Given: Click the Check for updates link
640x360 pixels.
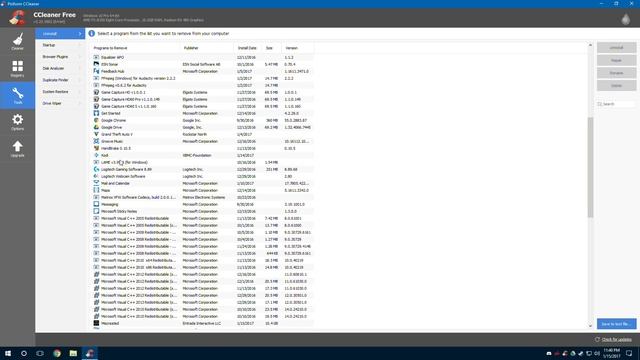Looking at the screenshot, I should tap(616, 339).
